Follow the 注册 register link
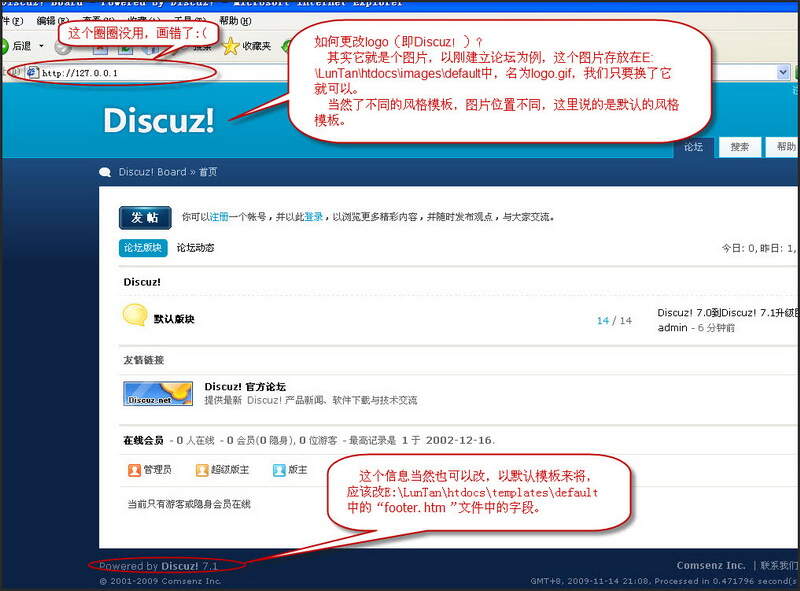This screenshot has height=591, width=800. (x=219, y=217)
